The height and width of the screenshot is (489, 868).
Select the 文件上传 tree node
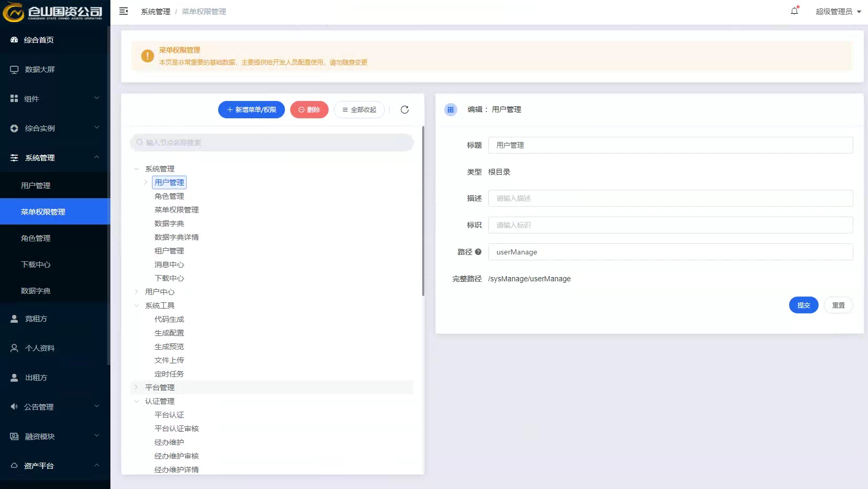pos(169,360)
